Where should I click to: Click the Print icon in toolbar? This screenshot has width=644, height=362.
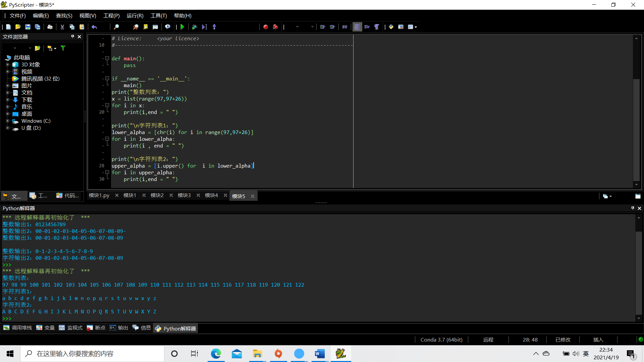[x=50, y=27]
